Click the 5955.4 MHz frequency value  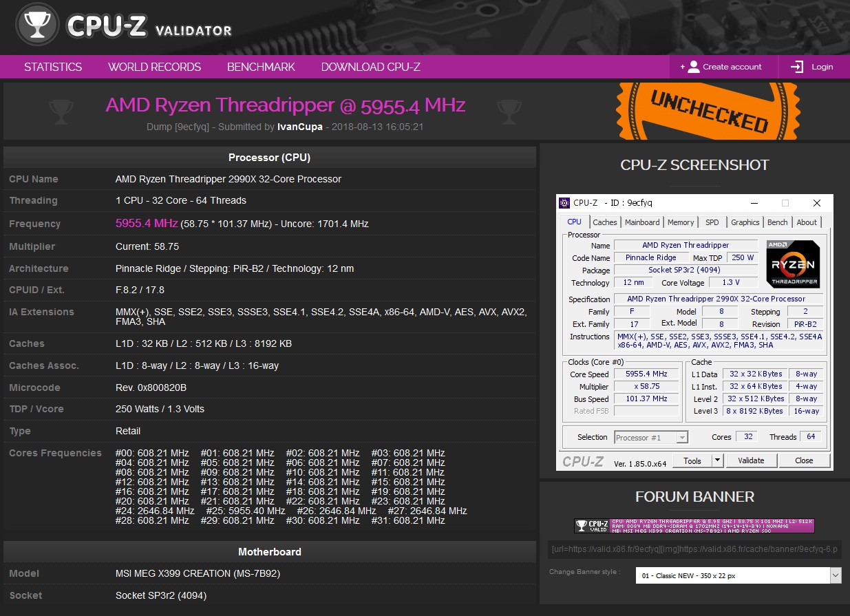(147, 223)
